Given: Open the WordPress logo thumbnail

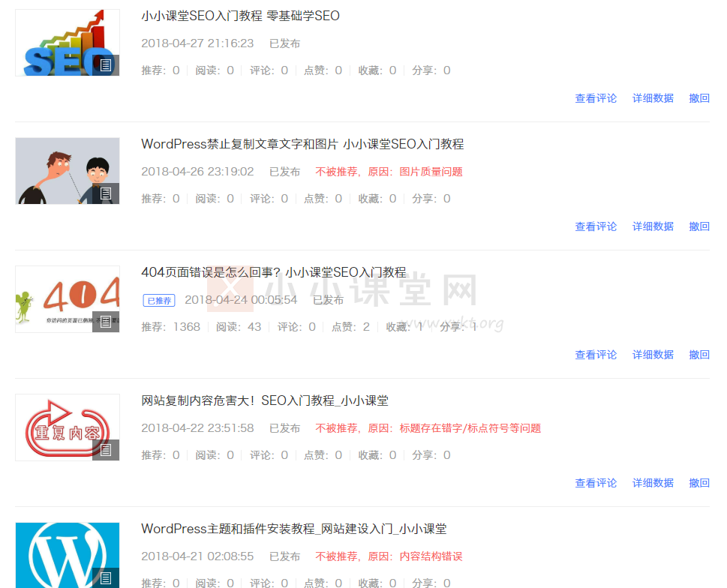Looking at the screenshot, I should (68, 555).
